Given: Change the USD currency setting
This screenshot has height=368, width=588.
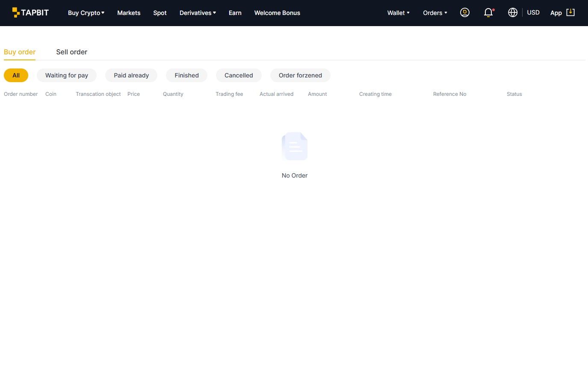Looking at the screenshot, I should tap(533, 13).
